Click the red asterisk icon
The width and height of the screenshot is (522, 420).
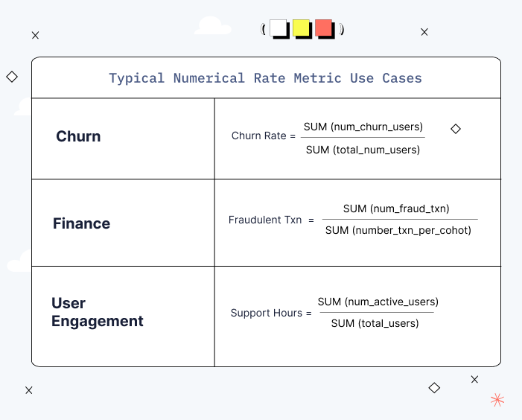[x=497, y=401]
